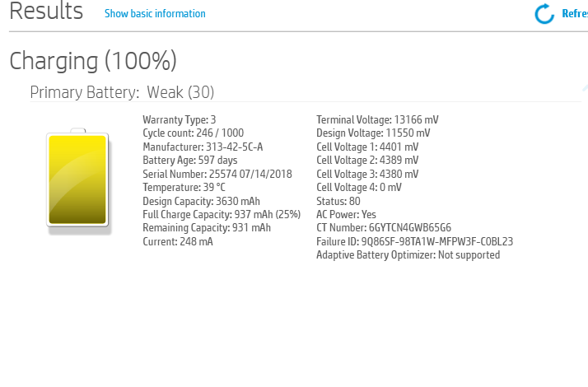Click Full Charge Capacity: 937 mAh (25%)

click(x=222, y=215)
